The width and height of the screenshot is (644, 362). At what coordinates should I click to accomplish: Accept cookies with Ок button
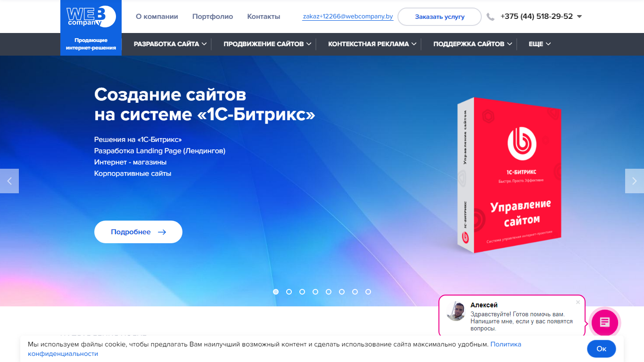click(x=602, y=349)
